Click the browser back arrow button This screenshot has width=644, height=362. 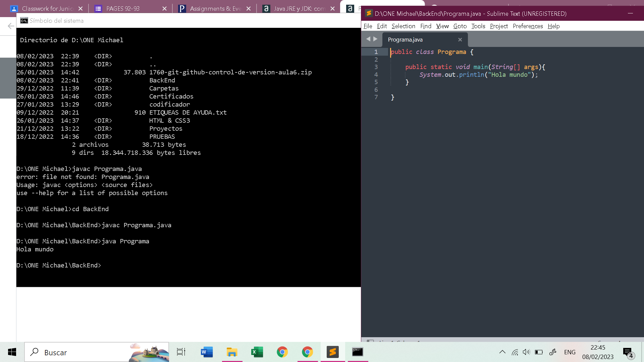(x=11, y=26)
